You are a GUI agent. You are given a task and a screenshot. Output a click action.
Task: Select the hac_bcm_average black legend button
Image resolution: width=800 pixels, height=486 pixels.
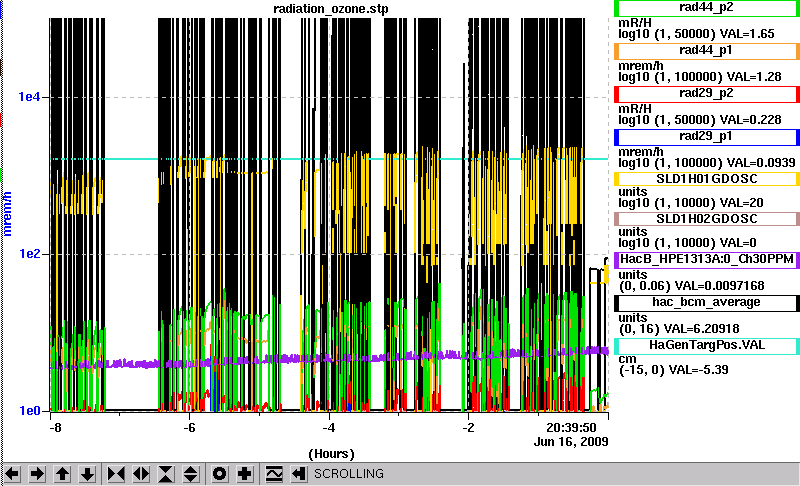(707, 303)
